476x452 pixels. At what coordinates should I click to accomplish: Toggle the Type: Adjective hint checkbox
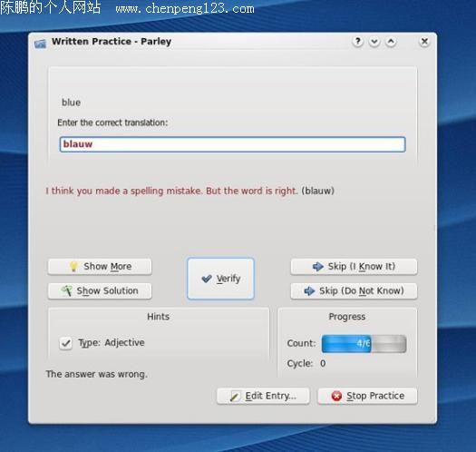click(65, 343)
